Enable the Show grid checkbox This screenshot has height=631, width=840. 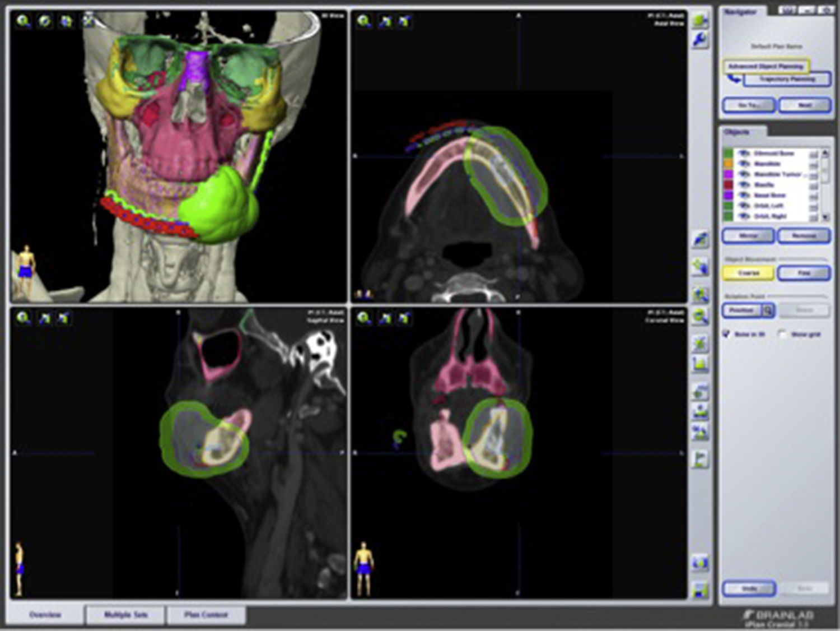coord(782,334)
